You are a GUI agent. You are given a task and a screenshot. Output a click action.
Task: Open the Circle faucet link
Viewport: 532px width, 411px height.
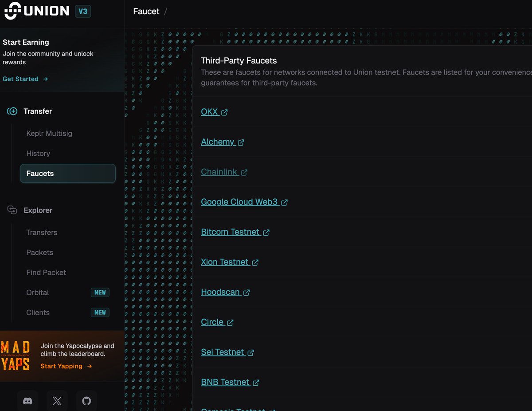point(212,322)
